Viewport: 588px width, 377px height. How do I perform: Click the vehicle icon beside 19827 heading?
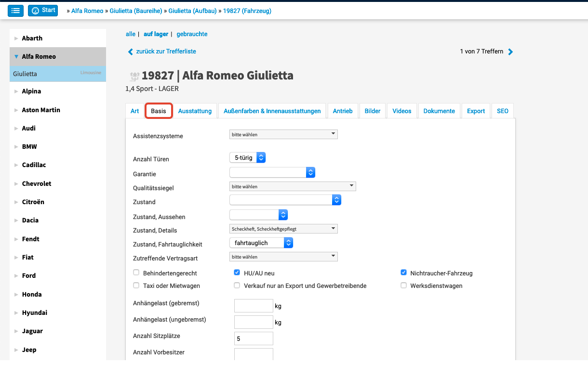point(134,76)
